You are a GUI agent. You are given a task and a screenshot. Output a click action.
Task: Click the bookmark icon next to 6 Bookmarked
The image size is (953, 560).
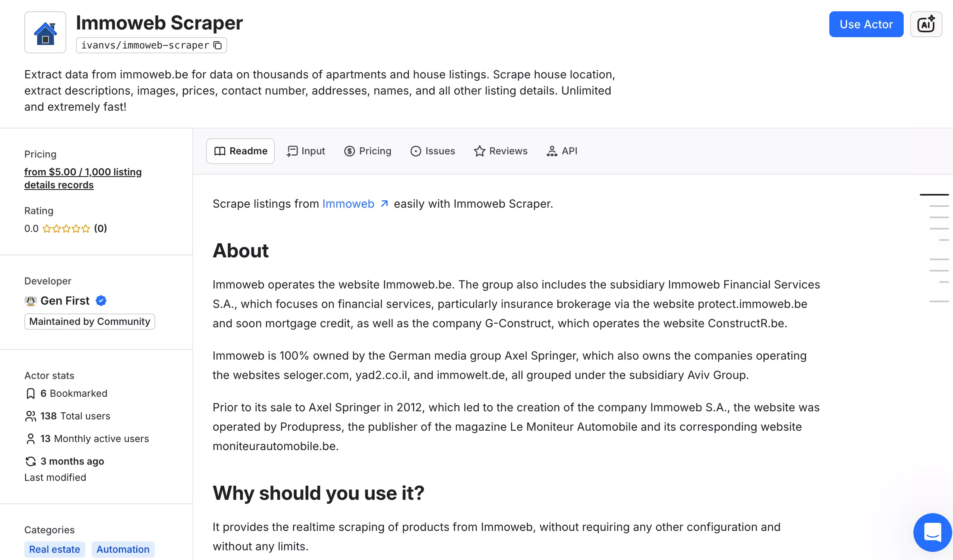[30, 394]
